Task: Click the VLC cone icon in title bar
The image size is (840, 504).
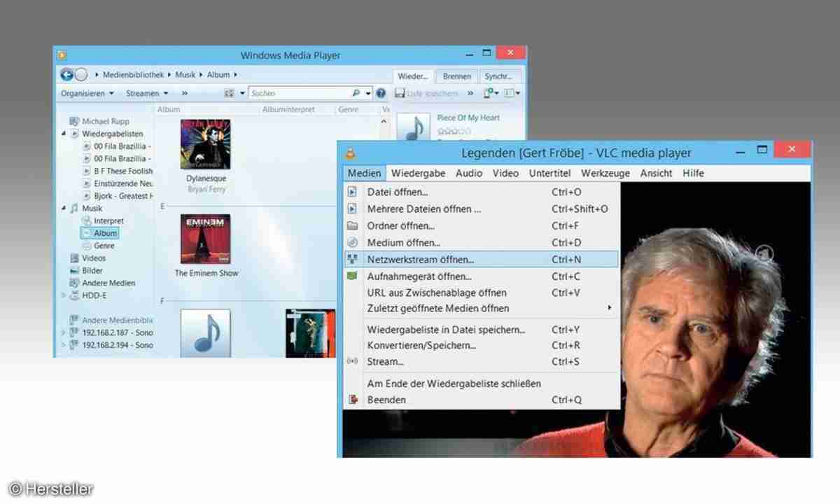Action: (349, 152)
